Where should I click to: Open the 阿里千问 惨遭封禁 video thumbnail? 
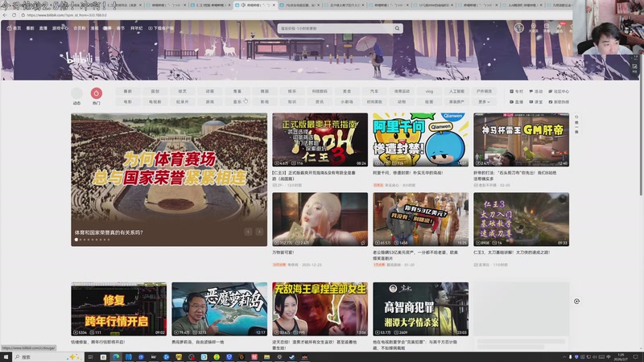point(420,140)
